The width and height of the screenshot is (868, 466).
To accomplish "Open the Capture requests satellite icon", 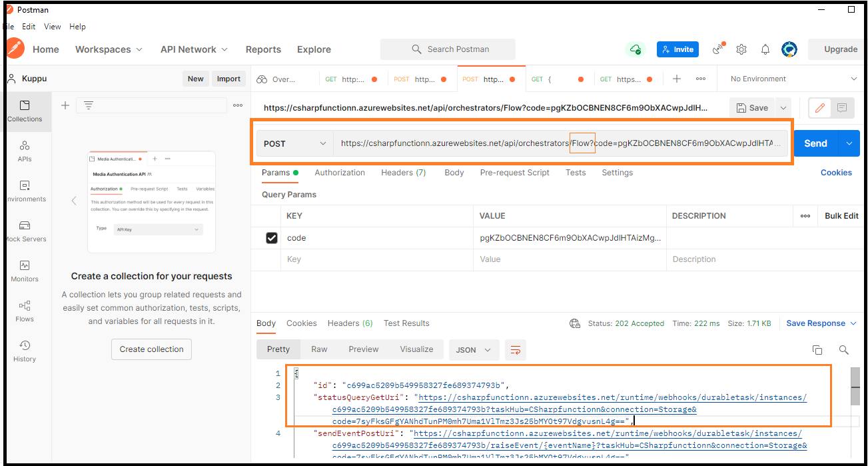I will 718,49.
